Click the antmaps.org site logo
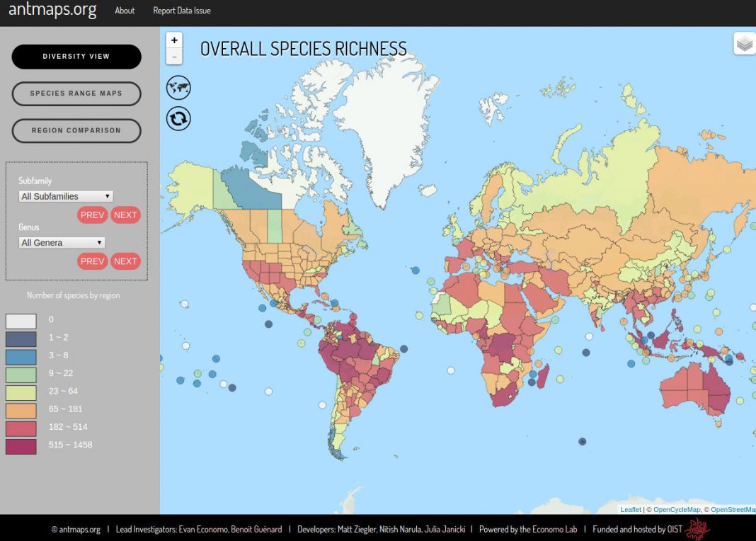 pos(52,10)
